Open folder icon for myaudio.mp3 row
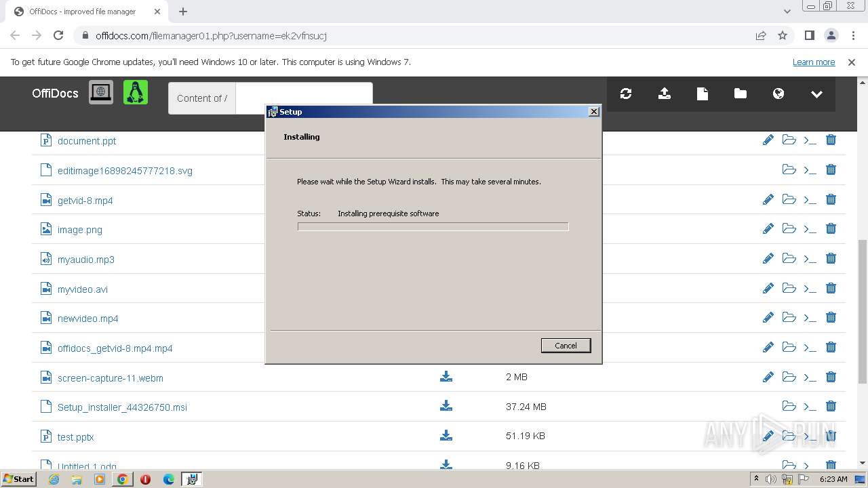Screen dimensions: 868x488 789,258
